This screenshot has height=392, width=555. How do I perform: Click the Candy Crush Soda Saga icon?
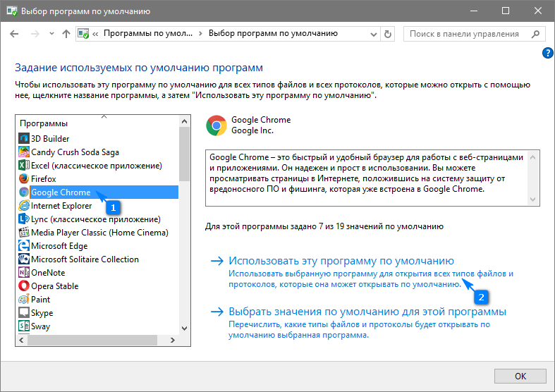click(x=24, y=152)
